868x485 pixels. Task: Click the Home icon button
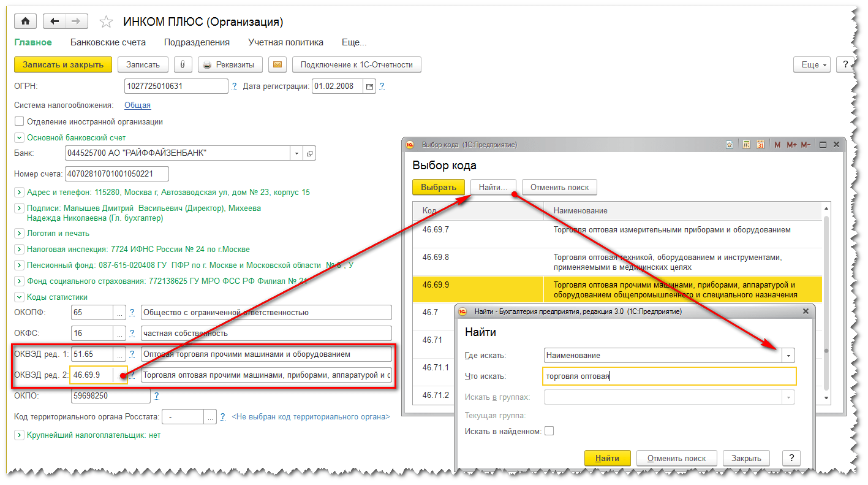pos(25,21)
